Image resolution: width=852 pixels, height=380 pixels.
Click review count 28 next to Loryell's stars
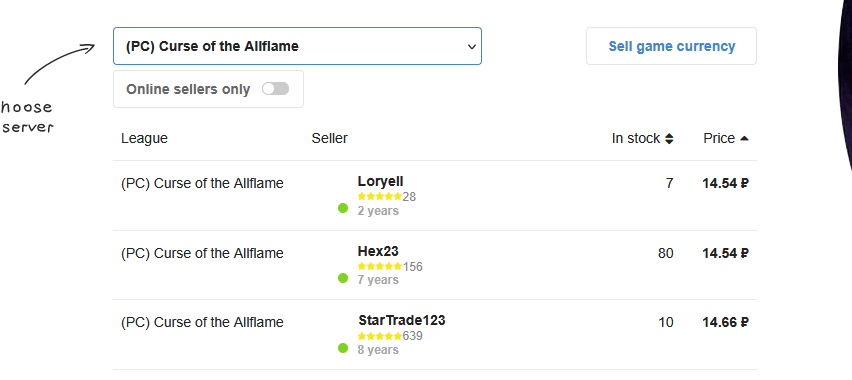tap(409, 197)
